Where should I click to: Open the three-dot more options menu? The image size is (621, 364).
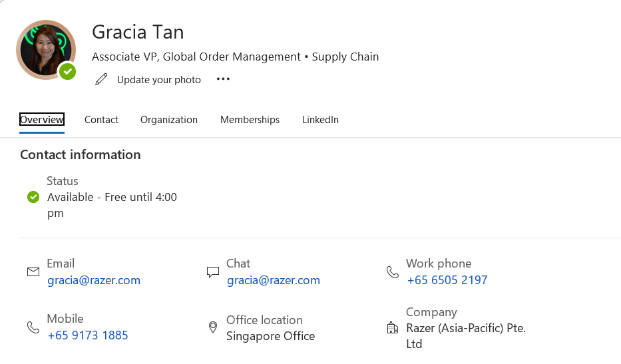223,79
